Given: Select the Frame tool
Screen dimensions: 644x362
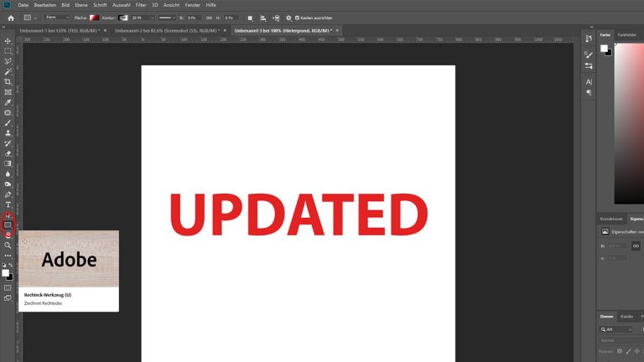Looking at the screenshot, I should click(x=8, y=92).
